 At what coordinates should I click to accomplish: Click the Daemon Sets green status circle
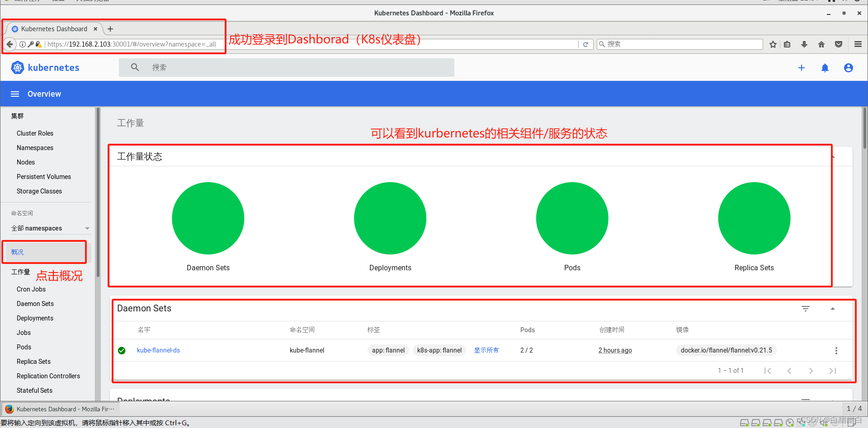coord(208,218)
